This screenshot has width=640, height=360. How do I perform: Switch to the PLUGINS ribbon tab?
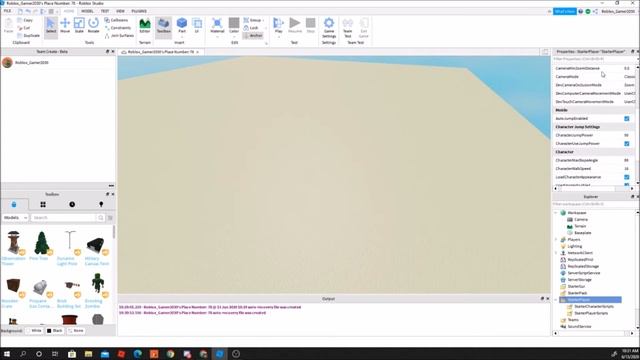click(x=139, y=11)
